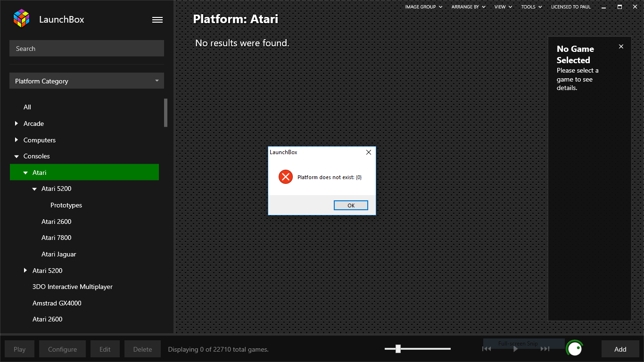644x362 pixels.
Task: Open the Image Group menu
Action: pyautogui.click(x=423, y=7)
